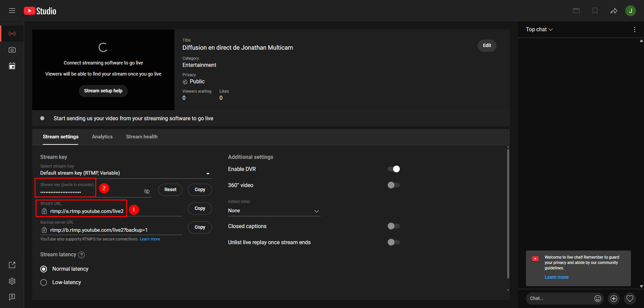Click the chat scroll up arrow

click(641, 41)
